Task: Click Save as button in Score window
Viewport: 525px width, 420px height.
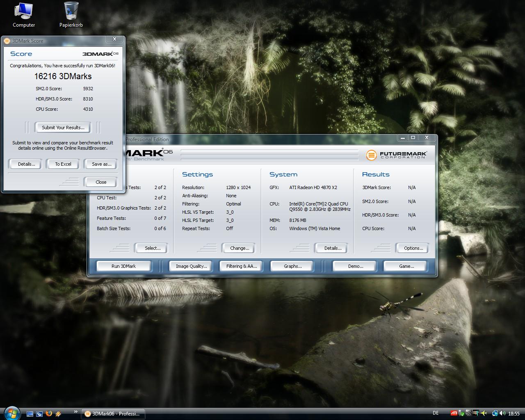Action: (101, 164)
